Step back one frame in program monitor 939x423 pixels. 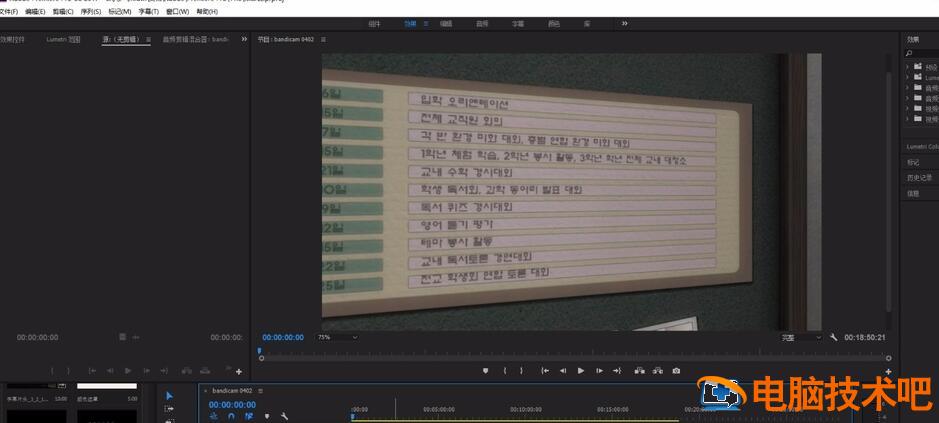(563, 371)
